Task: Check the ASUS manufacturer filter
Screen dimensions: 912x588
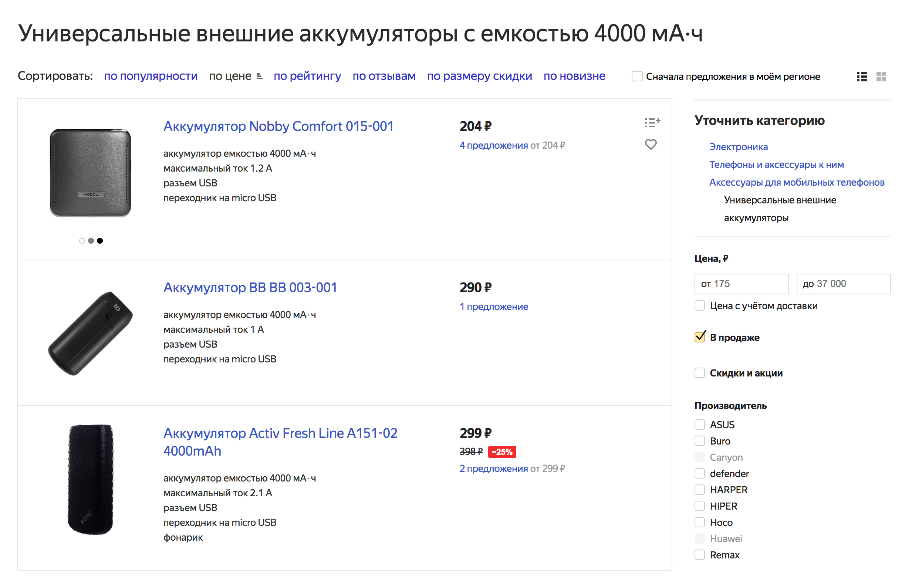Action: pos(699,424)
